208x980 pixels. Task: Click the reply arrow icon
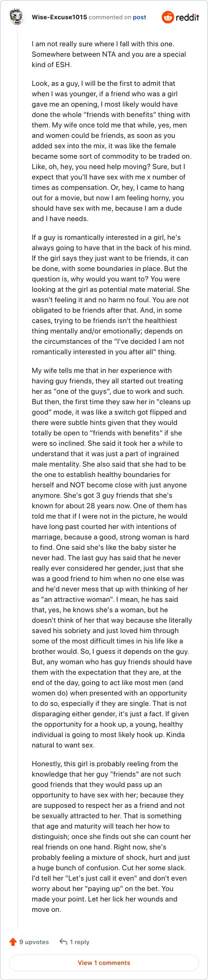63,942
